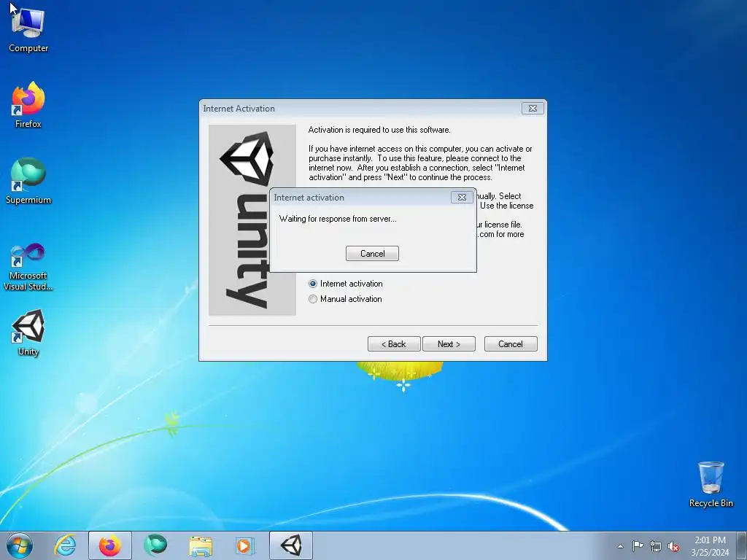Launch Internet Explorer from taskbar
The width and height of the screenshot is (747, 560).
[x=65, y=545]
